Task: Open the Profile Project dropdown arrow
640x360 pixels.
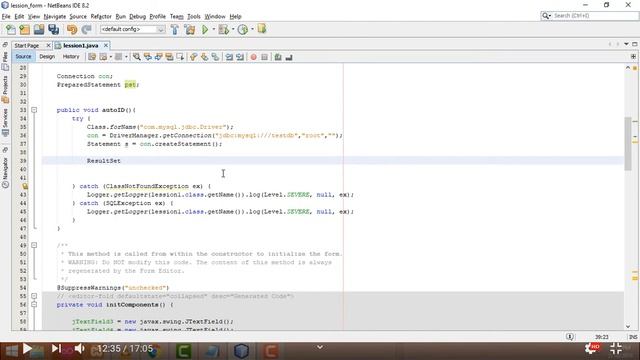Action: (x=252, y=29)
